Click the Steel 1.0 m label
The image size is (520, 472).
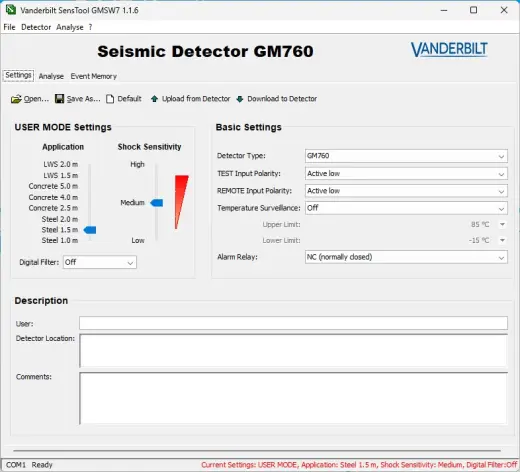(60, 240)
